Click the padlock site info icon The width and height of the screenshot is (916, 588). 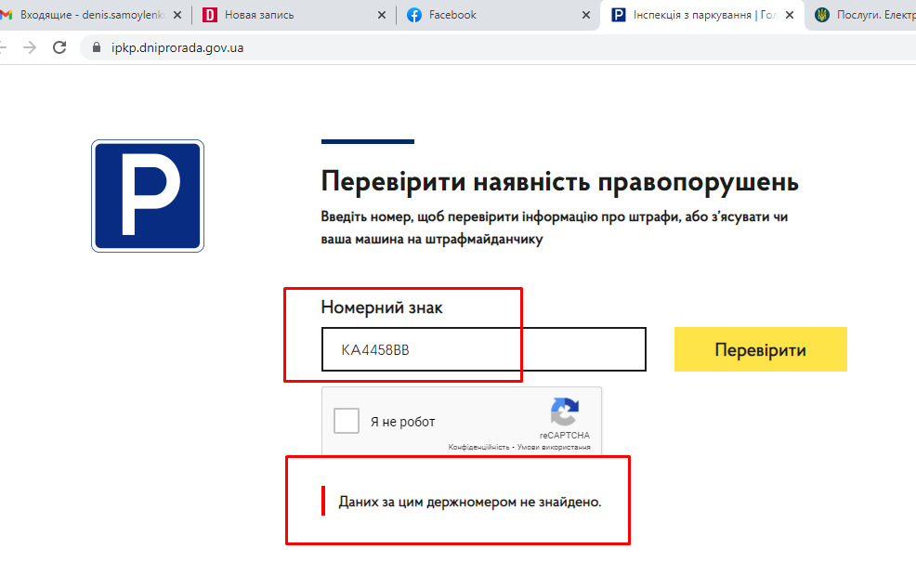click(x=97, y=47)
